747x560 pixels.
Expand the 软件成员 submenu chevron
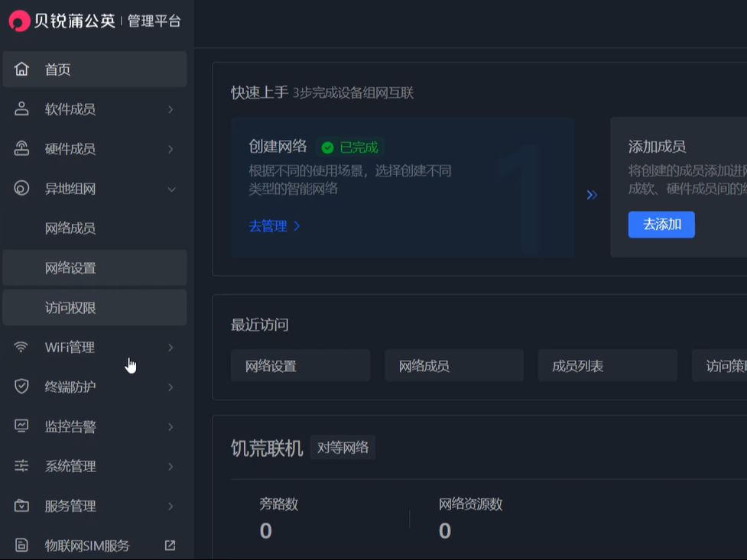171,109
